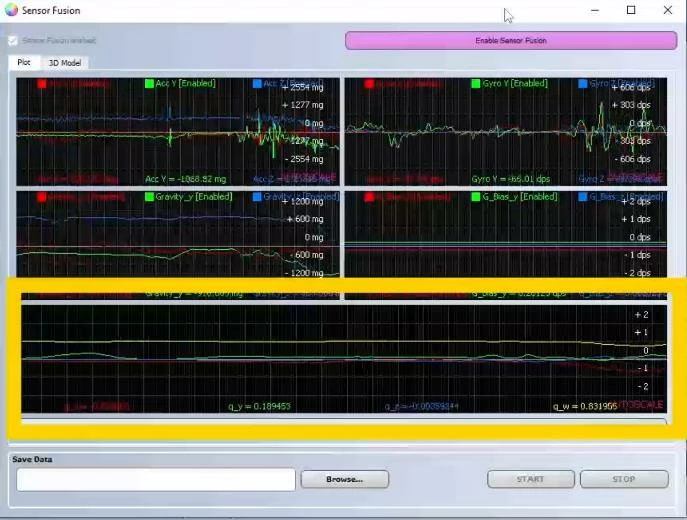Click the Gravity_y [Enabled] label
This screenshot has width=687, height=520.
pyautogui.click(x=194, y=197)
